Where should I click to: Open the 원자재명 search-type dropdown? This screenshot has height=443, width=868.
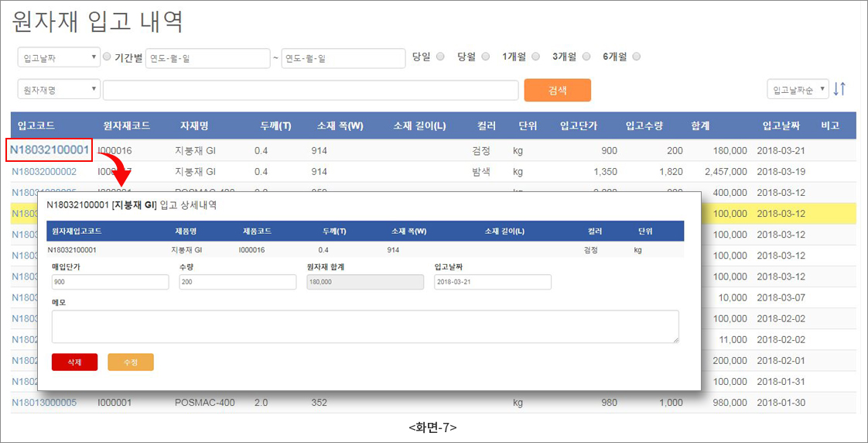pos(60,89)
